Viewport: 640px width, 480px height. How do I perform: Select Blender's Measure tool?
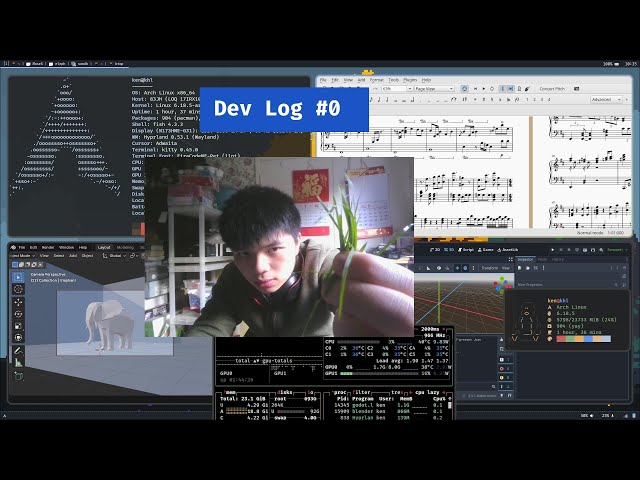[18, 362]
